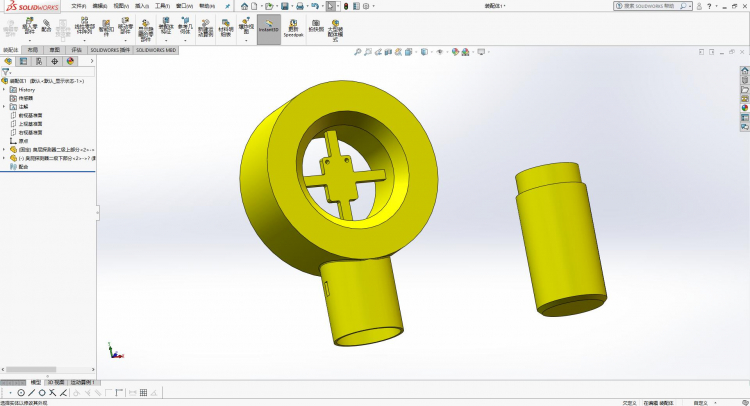Toggle the Hide/Show Items eye icon
This screenshot has height=406, width=750.
tap(440, 52)
